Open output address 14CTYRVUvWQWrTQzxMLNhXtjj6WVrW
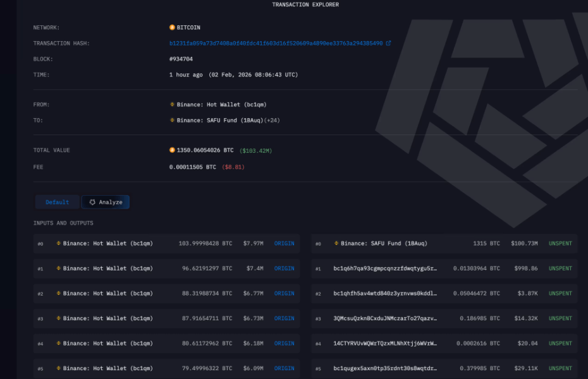This screenshot has width=588, height=379. click(385, 344)
